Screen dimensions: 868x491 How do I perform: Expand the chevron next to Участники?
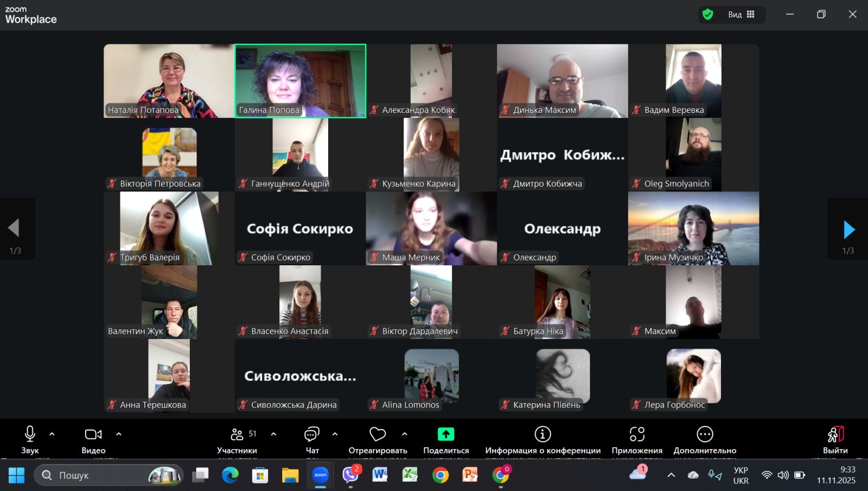pos(273,434)
